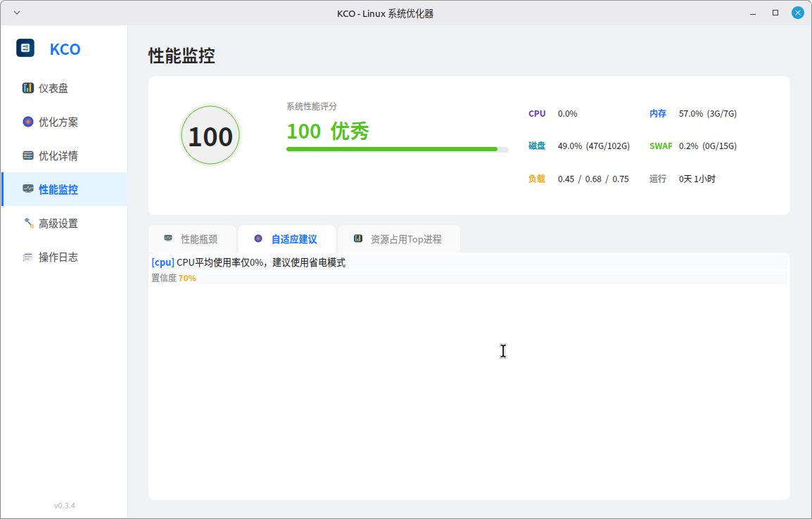This screenshot has width=812, height=519.
Task: Click the 自适应建议 tab icon
Action: [x=258, y=238]
